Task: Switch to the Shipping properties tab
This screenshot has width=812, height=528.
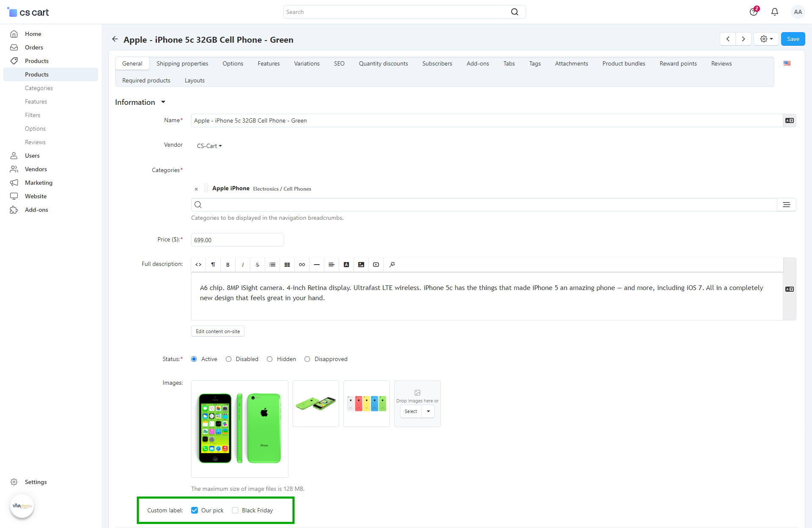Action: pyautogui.click(x=182, y=63)
